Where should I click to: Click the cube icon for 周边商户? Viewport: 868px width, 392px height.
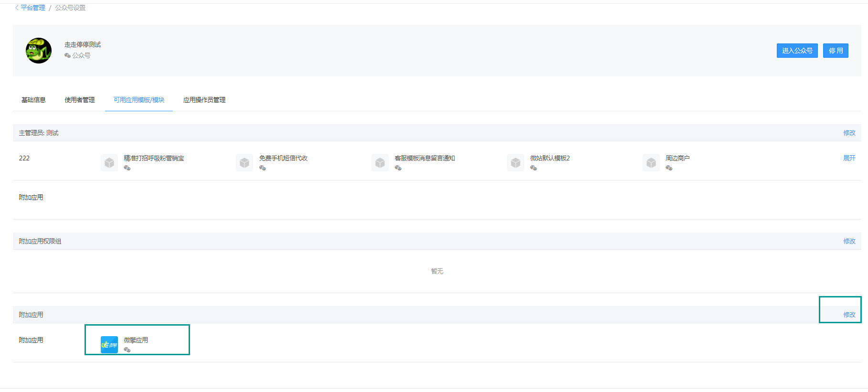click(x=651, y=163)
